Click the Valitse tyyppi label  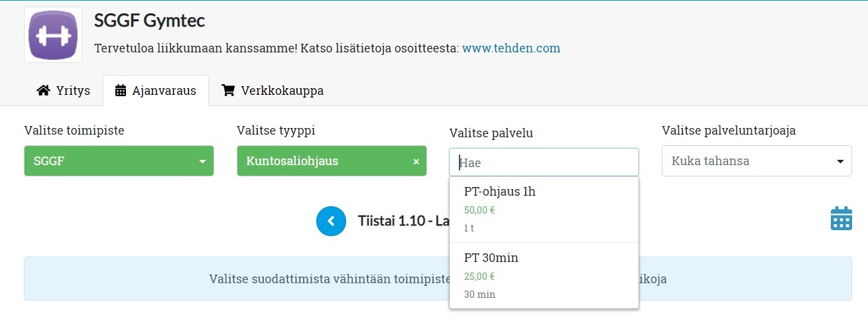tap(276, 131)
